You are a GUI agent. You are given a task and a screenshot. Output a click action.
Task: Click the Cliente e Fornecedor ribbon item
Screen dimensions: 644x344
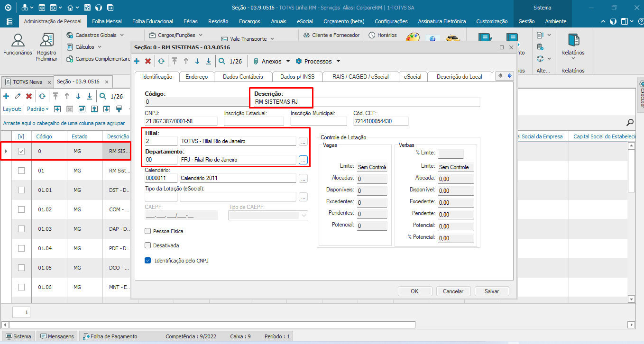click(331, 35)
